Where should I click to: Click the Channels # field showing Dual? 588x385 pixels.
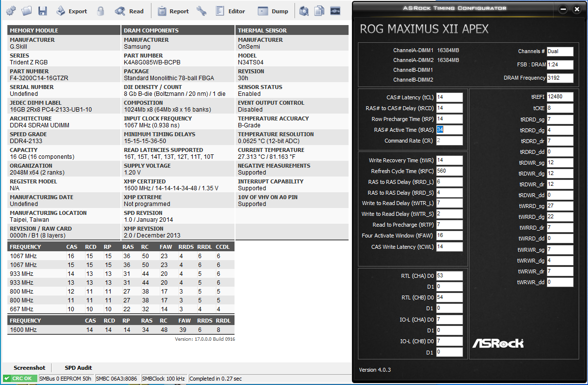tap(560, 51)
